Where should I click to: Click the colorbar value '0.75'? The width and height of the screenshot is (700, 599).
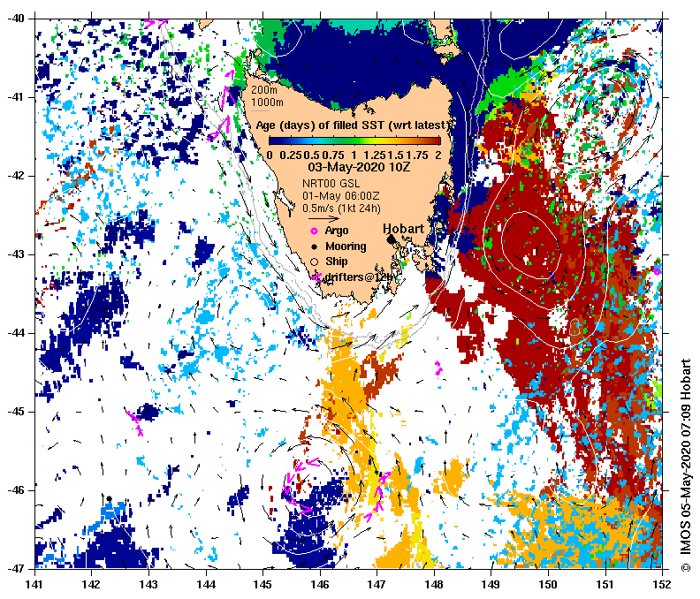pos(333,155)
